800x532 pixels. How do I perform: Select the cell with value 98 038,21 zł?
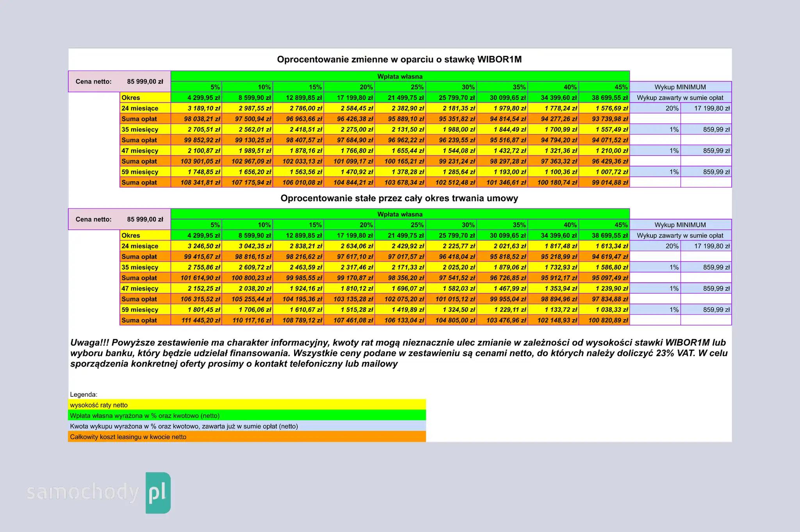196,119
